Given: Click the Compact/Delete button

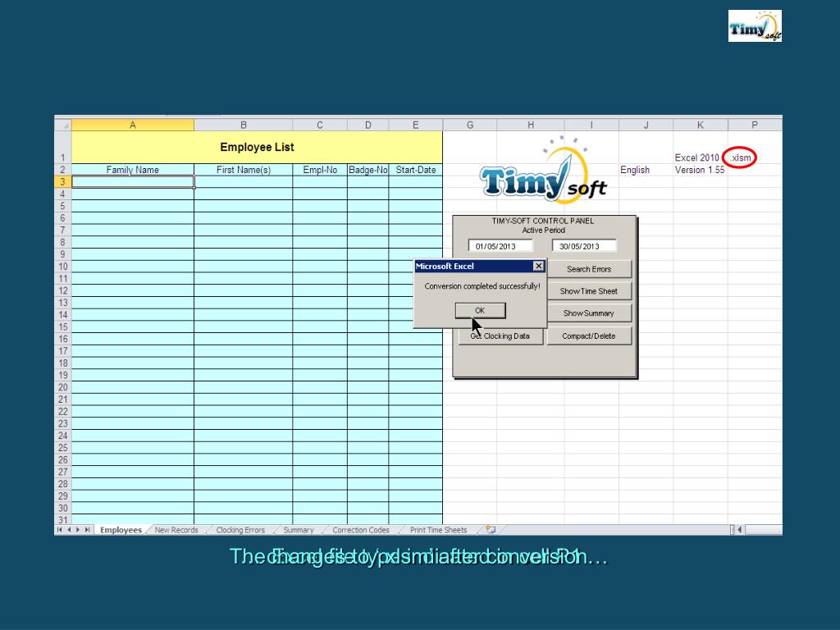Looking at the screenshot, I should point(589,336).
